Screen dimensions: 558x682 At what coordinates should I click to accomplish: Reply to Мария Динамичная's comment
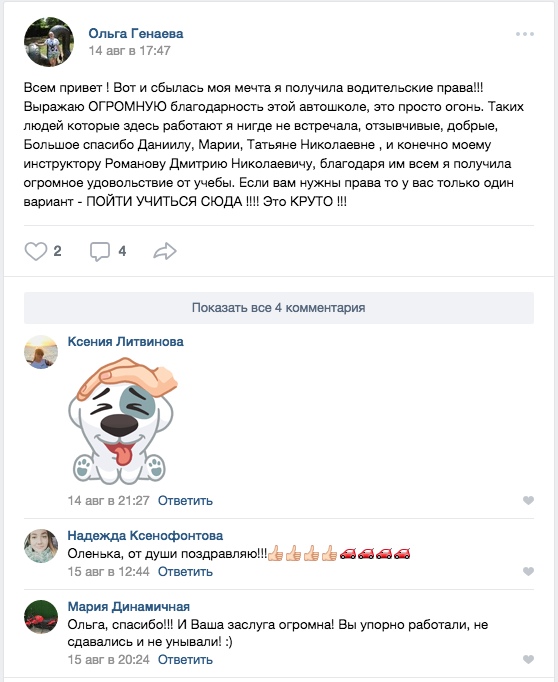(x=185, y=660)
